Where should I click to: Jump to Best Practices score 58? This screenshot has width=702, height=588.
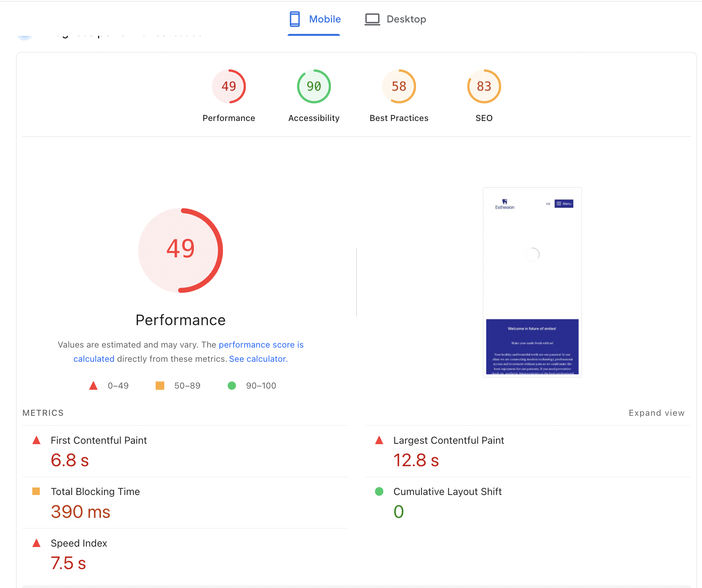coord(399,86)
